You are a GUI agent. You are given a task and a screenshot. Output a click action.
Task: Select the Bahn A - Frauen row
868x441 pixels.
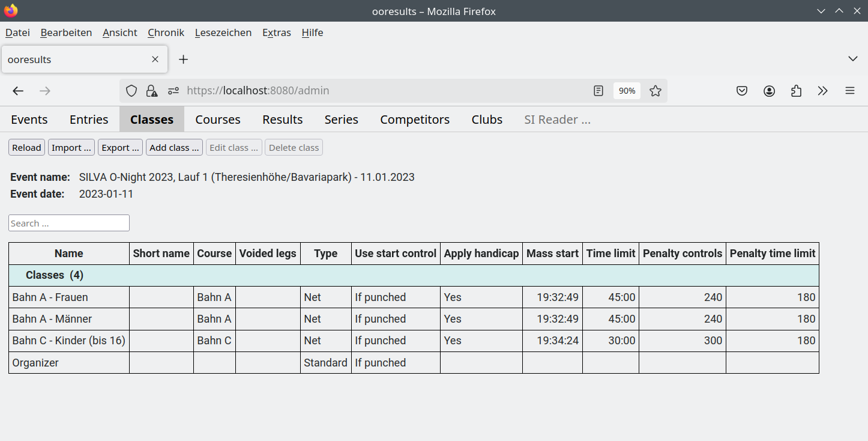[x=414, y=297]
